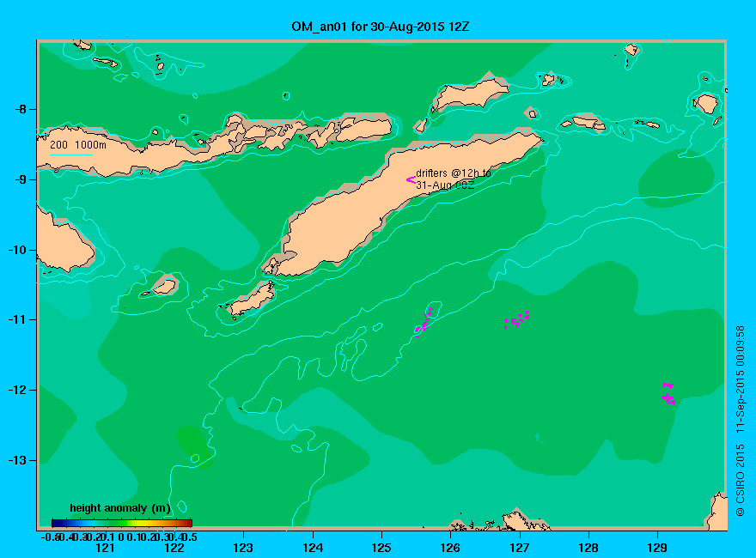Image resolution: width=756 pixels, height=558 pixels.
Task: Click the -8 latitude axis label
Action: tap(19, 109)
